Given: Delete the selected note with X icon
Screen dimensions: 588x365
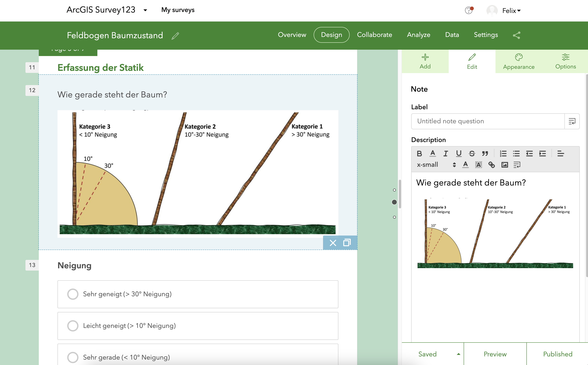Looking at the screenshot, I should (x=333, y=243).
